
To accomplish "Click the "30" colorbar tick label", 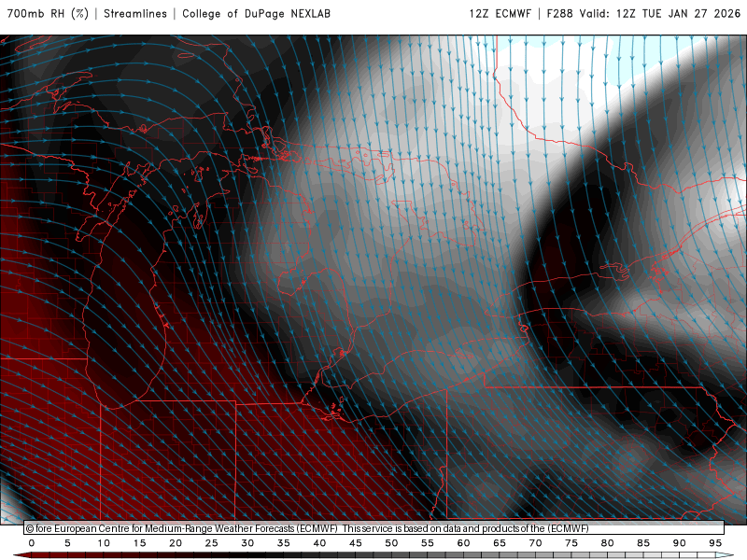I will click(247, 543).
